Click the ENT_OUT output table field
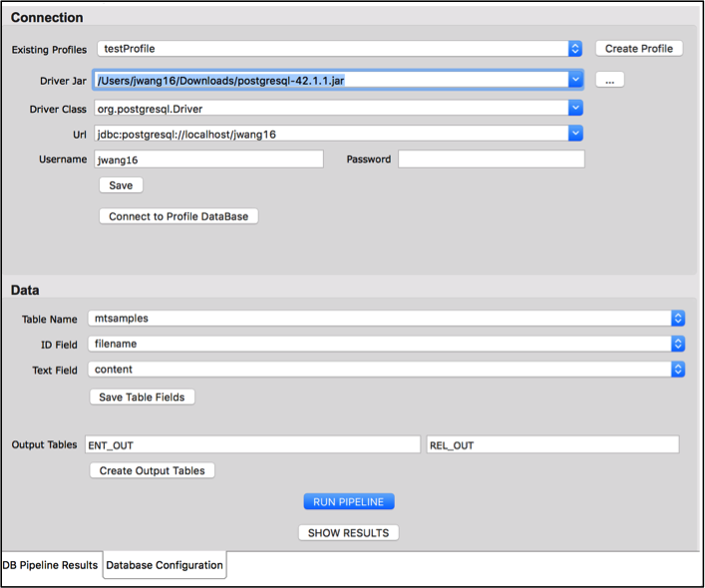The height and width of the screenshot is (588, 705). point(252,444)
